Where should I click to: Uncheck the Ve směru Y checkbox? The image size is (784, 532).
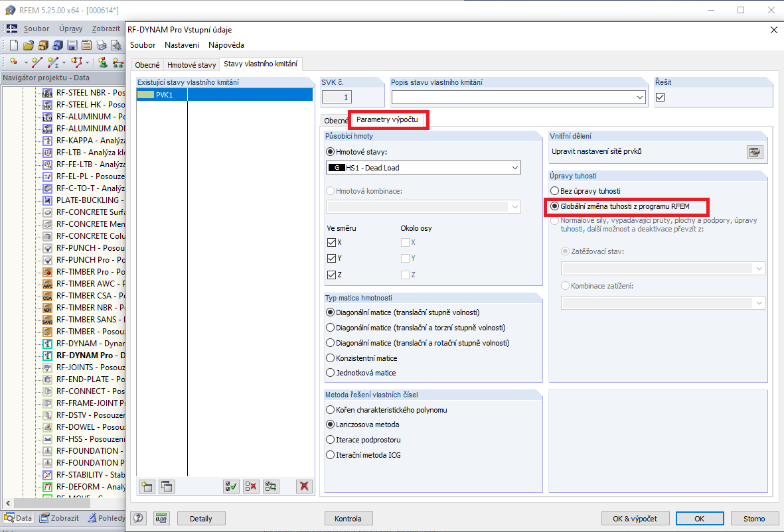click(331, 258)
